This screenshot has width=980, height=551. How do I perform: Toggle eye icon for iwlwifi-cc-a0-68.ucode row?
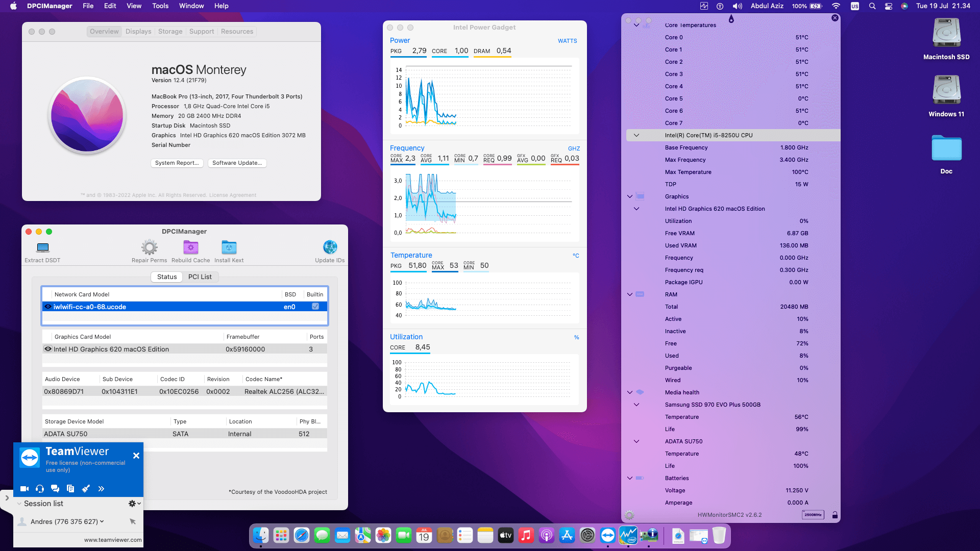tap(48, 307)
